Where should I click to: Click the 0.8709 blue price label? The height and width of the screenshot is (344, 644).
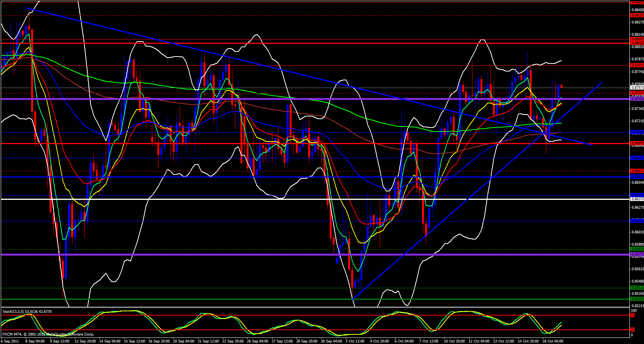tap(637, 132)
